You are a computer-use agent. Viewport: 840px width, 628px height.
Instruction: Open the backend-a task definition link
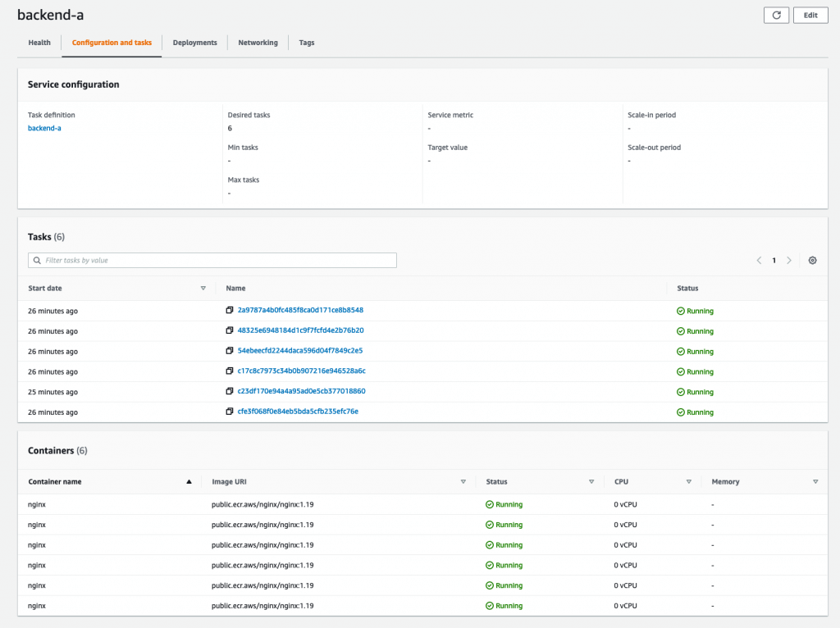click(44, 128)
